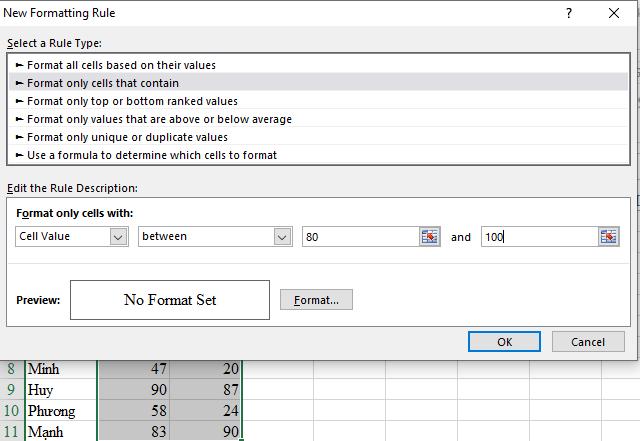Select row 10 header

tap(12, 411)
